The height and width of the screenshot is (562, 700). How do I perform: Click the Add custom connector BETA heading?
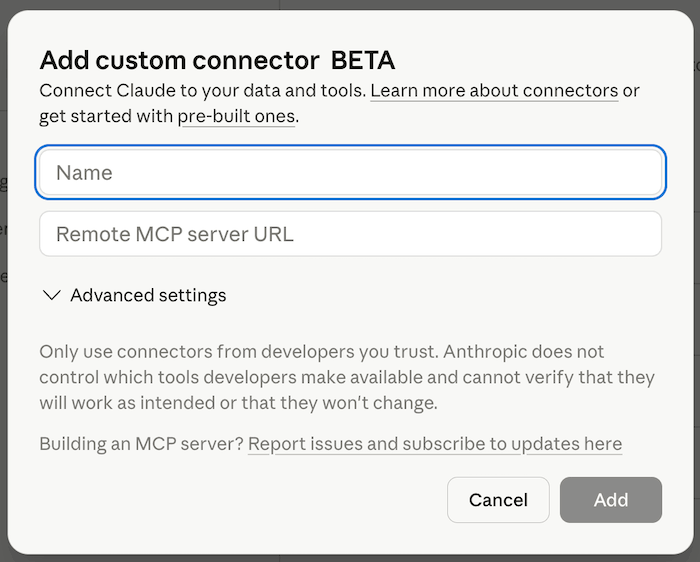click(x=217, y=60)
